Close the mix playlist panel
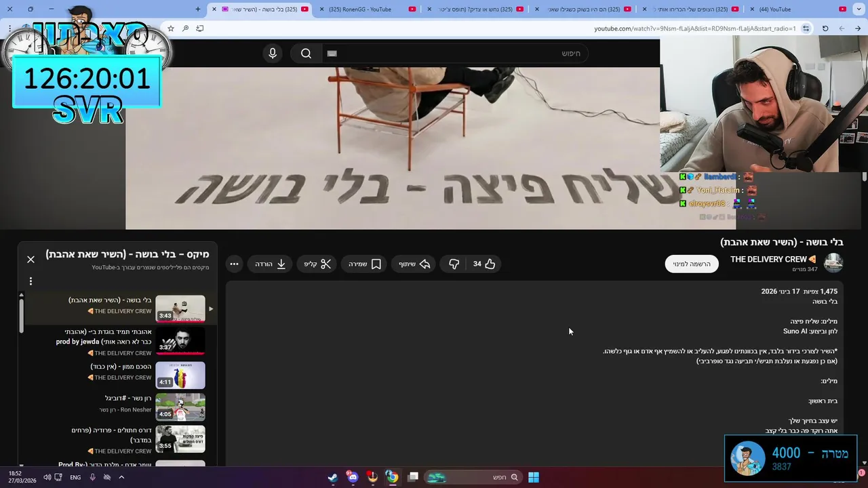 pyautogui.click(x=31, y=259)
